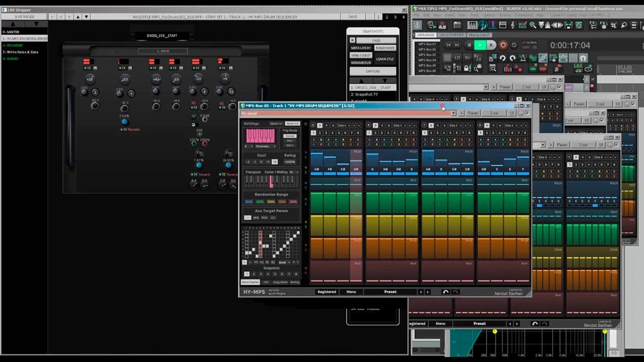Click META LITE XY in Snapshots panel
The width and height of the screenshot is (644, 362).
pyautogui.click(x=361, y=48)
